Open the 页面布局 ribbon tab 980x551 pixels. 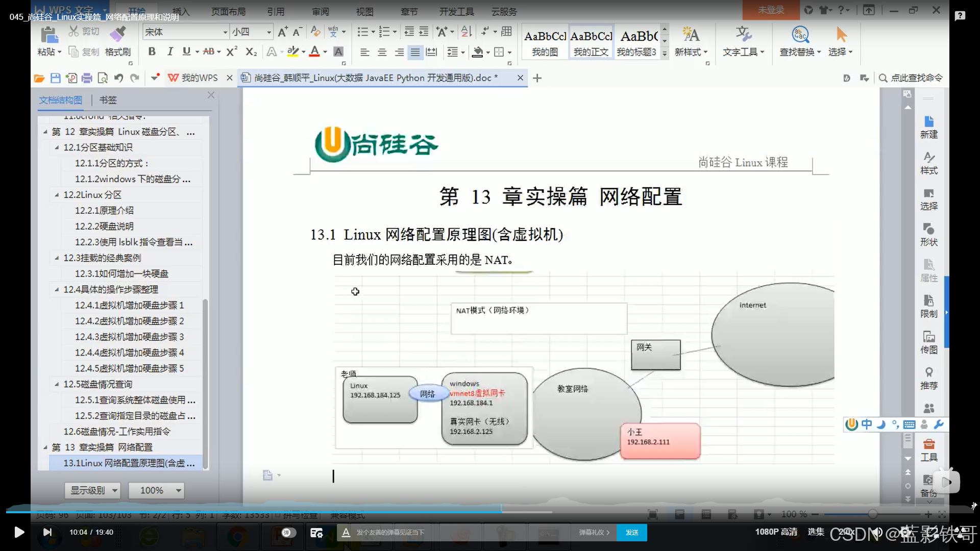click(228, 11)
